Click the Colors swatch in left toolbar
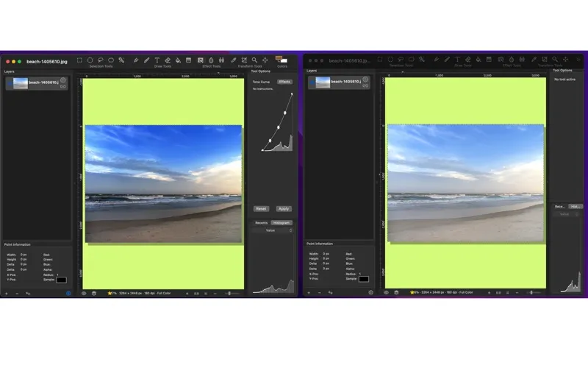This screenshot has width=588, height=368. (282, 60)
